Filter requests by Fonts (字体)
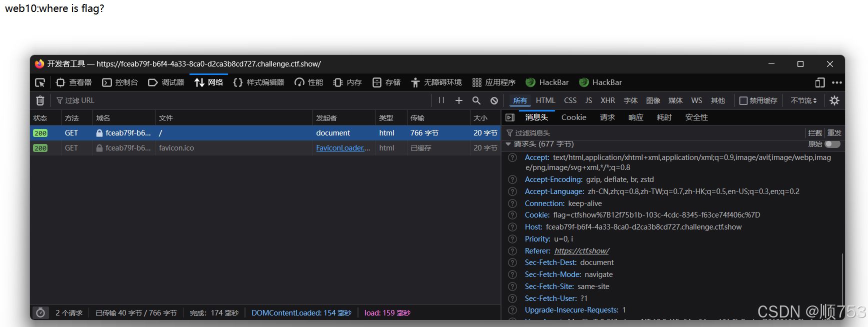Screen dimensions: 868x327 [631, 100]
